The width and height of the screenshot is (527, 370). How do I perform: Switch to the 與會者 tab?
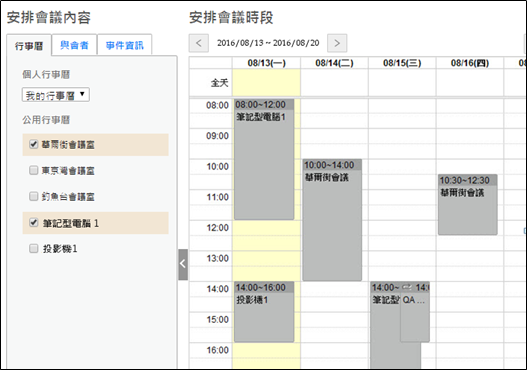[x=74, y=45]
